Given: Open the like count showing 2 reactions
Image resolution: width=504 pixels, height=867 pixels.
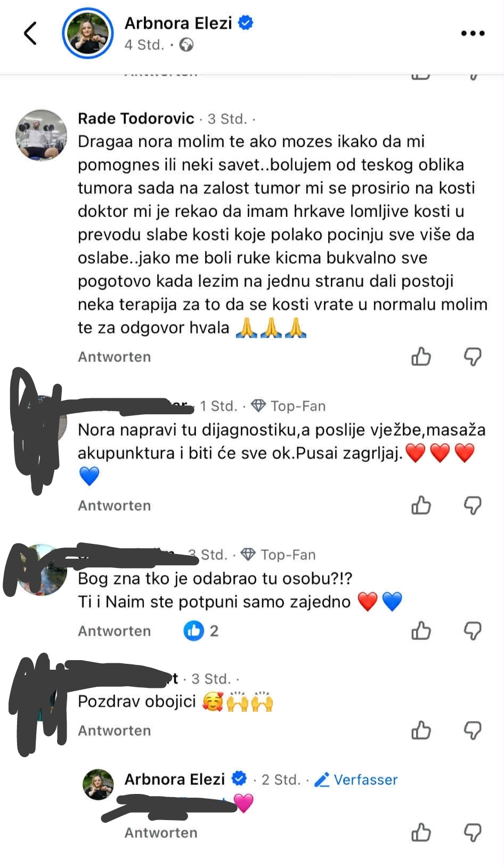Looking at the screenshot, I should click(x=201, y=631).
